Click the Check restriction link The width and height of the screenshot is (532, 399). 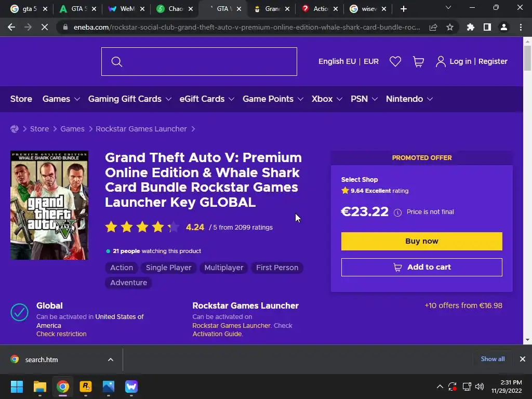point(61,334)
